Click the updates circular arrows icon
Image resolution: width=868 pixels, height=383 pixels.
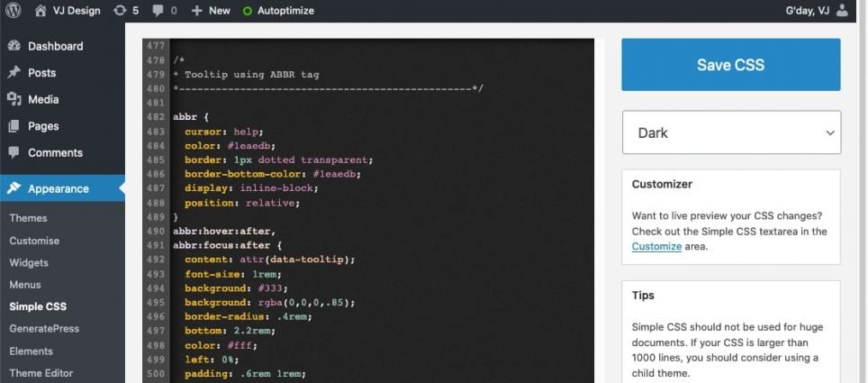[120, 11]
